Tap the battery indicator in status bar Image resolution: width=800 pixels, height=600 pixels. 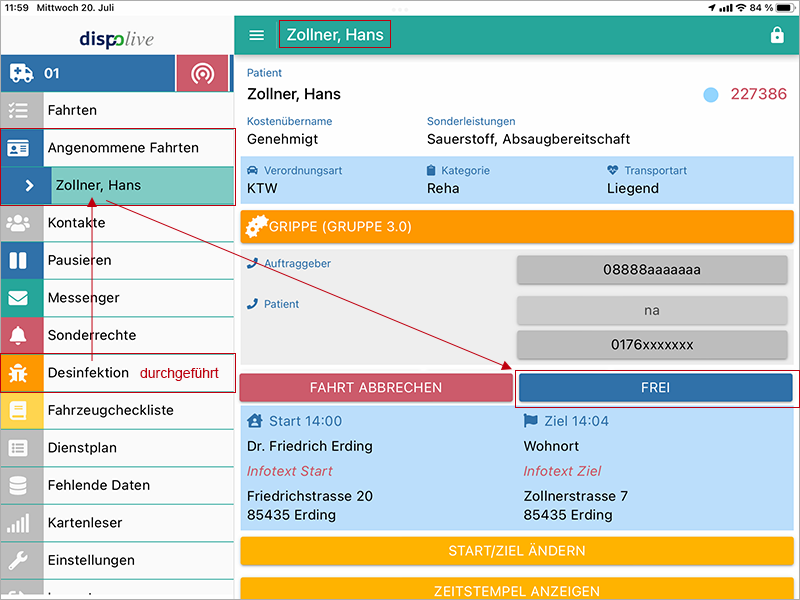785,8
